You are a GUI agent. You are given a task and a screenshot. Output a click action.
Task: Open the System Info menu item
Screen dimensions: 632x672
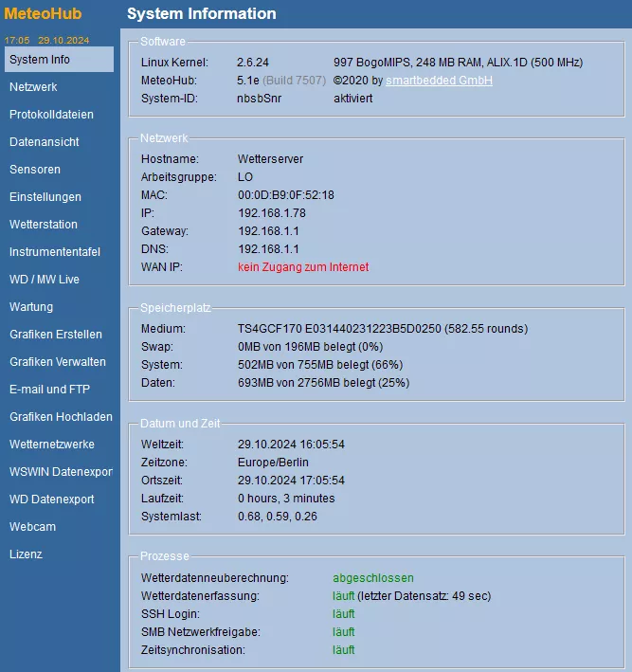pyautogui.click(x=59, y=59)
